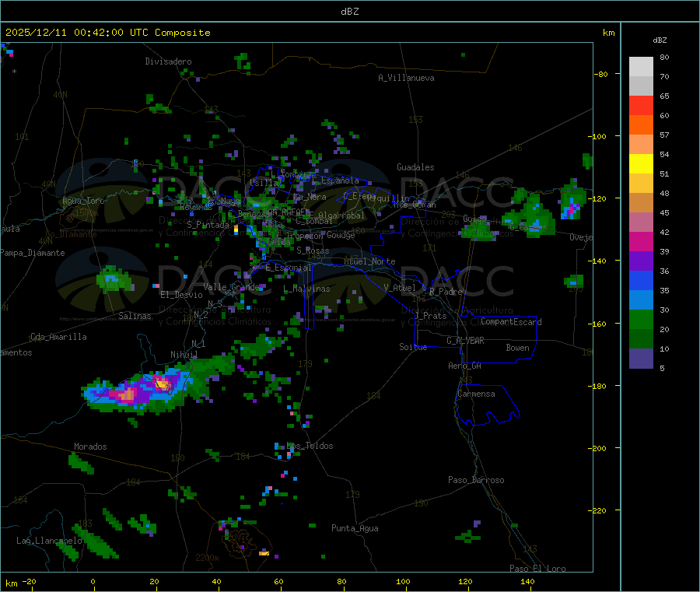
Task: Click the 'S_Rosas' map label
Action: click(x=313, y=250)
